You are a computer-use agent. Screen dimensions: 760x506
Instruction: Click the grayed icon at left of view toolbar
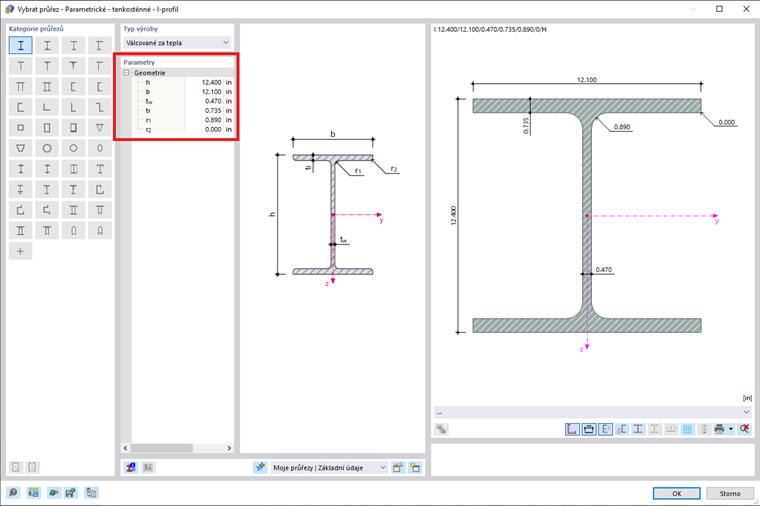point(441,429)
